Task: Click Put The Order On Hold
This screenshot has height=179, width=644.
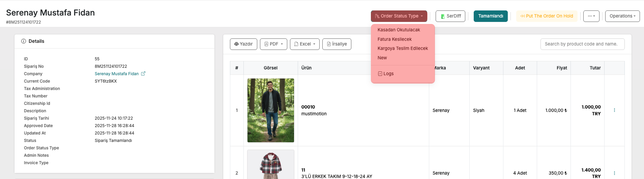Action: click(x=547, y=16)
